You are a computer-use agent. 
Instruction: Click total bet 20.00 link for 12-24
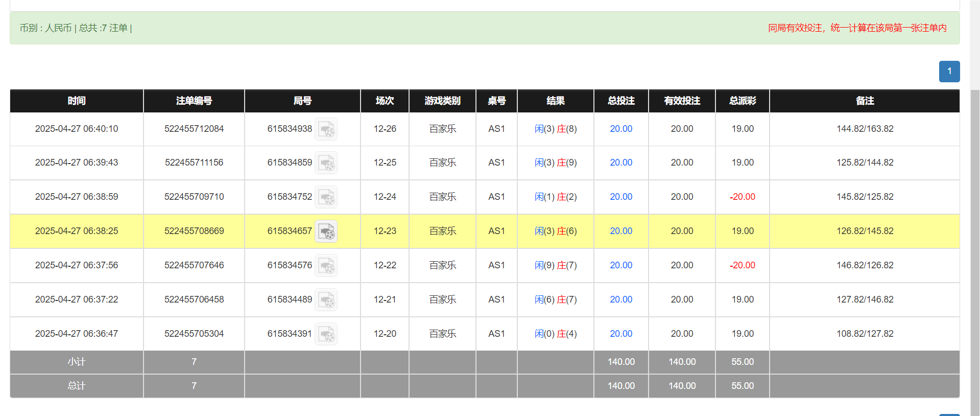pyautogui.click(x=620, y=197)
